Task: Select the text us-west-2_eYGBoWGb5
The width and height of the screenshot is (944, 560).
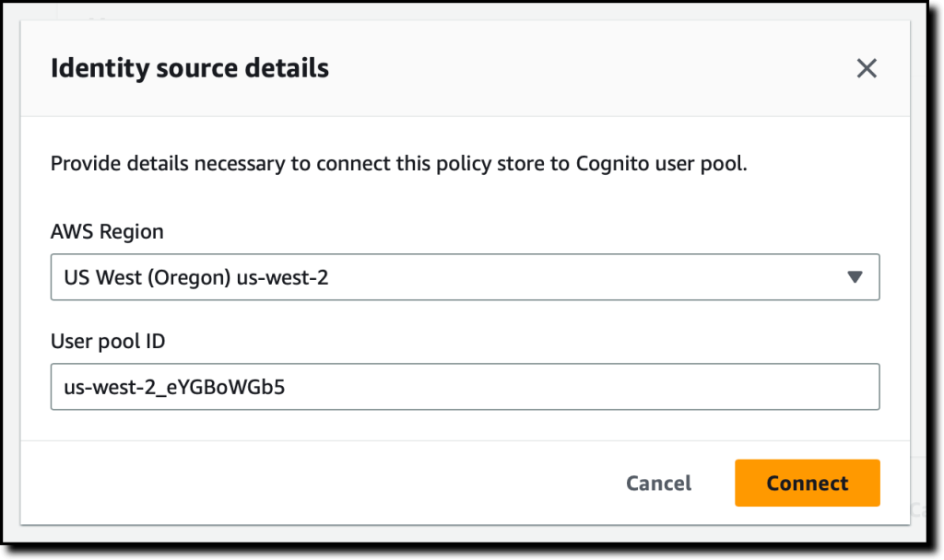Action: (x=173, y=386)
